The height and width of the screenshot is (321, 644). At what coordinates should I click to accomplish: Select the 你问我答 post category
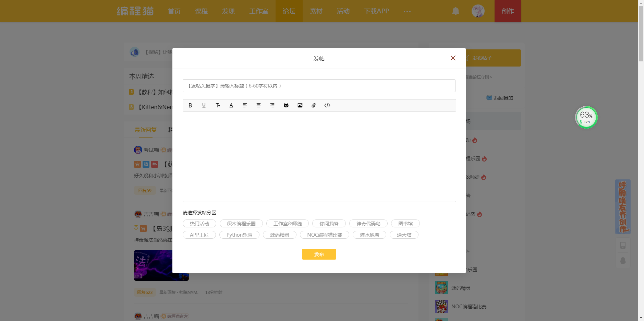(x=329, y=224)
